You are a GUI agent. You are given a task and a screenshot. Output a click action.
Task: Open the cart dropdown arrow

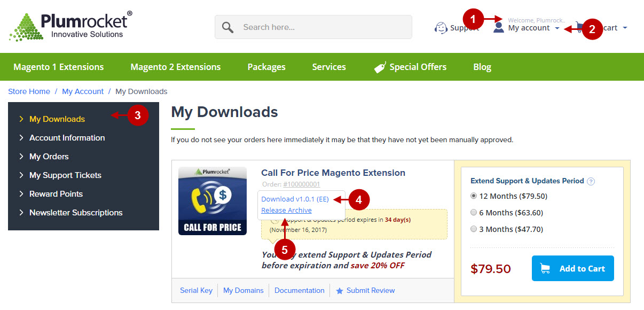click(625, 28)
